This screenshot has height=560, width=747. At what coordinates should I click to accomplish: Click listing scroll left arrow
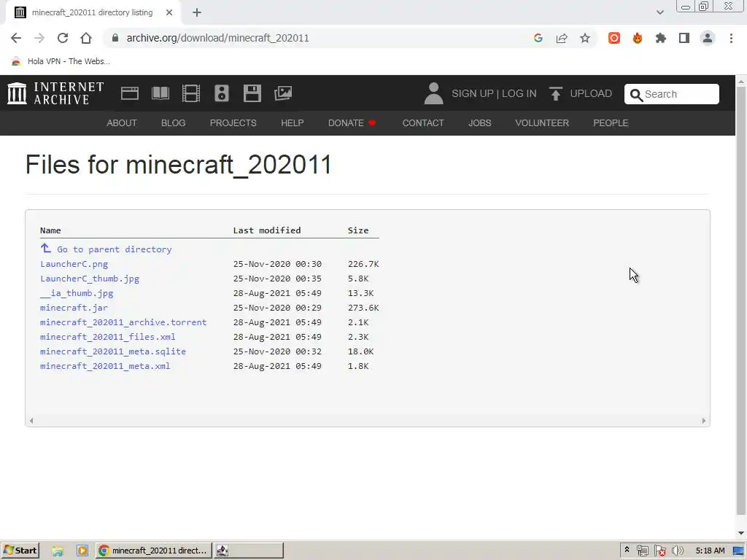click(x=31, y=421)
